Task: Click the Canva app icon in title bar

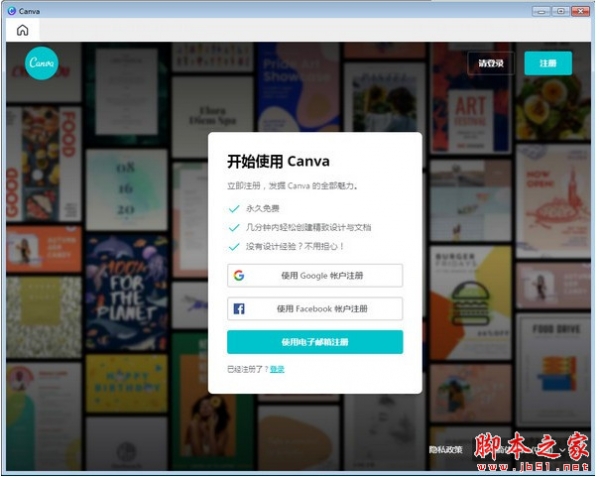Action: pyautogui.click(x=12, y=11)
